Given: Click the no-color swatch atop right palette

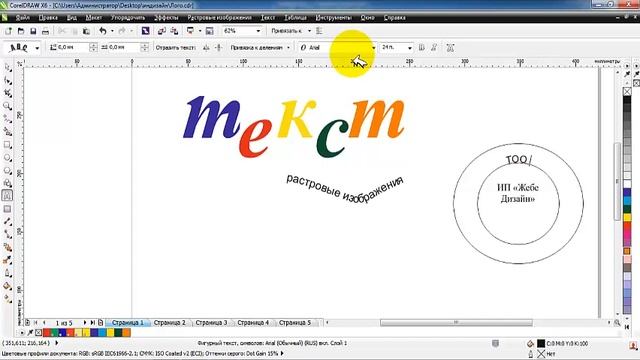Looking at the screenshot, I should [627, 91].
